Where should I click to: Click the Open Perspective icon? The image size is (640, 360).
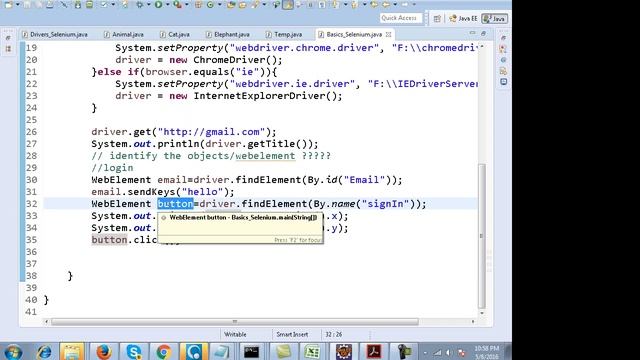(437, 18)
